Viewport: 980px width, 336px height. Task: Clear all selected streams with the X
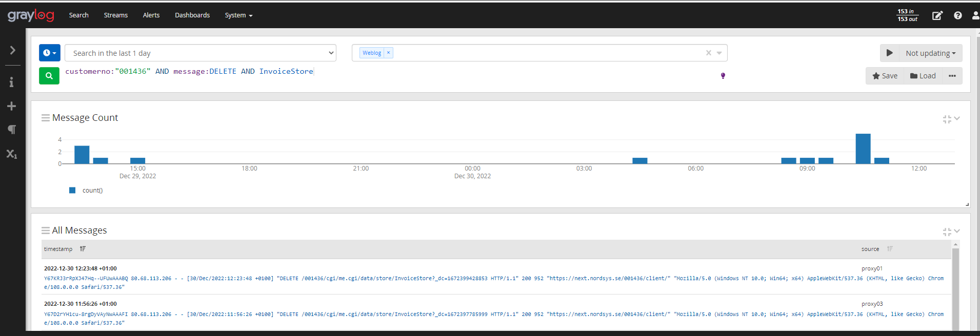[x=708, y=53]
